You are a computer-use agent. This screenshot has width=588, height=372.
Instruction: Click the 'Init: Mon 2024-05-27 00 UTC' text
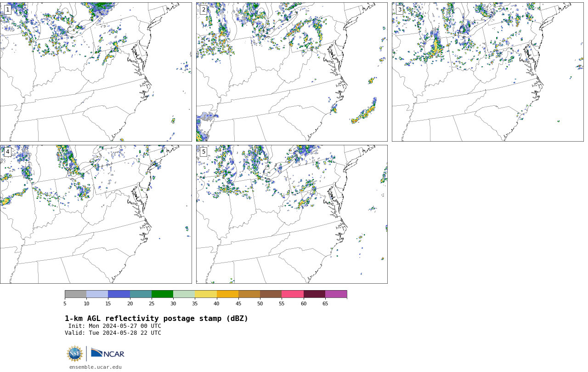(x=115, y=326)
